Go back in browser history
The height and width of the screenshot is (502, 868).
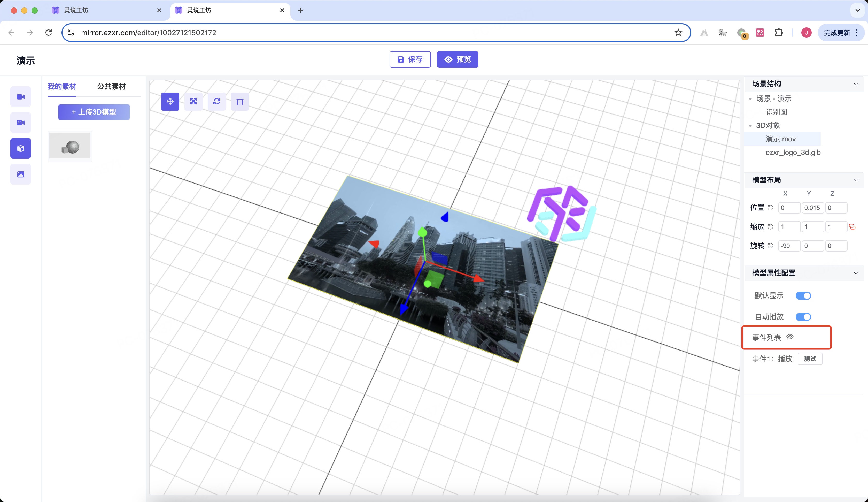pos(11,32)
